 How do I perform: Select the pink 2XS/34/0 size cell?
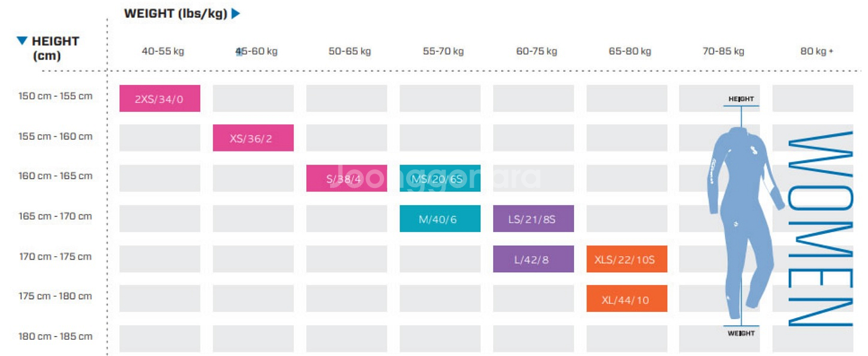159,99
